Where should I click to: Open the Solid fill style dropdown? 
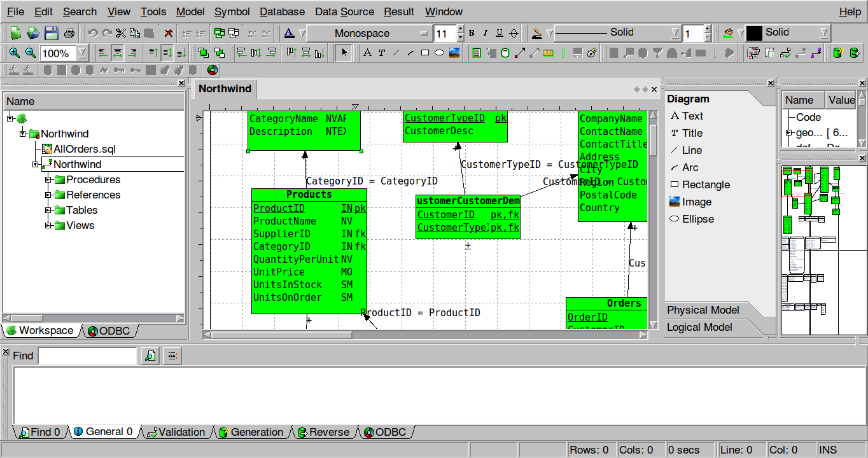pos(824,32)
